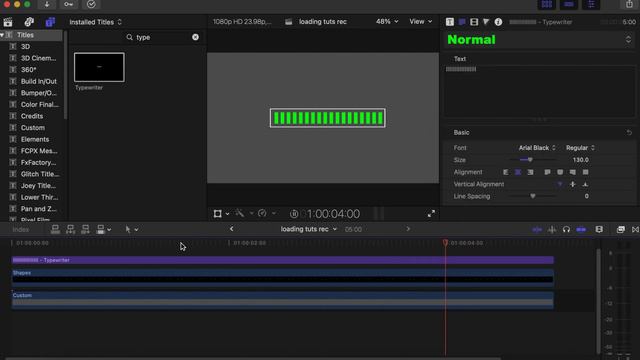Image resolution: width=640 pixels, height=360 pixels.
Task: Open the Effects browser icon
Action: click(620, 229)
